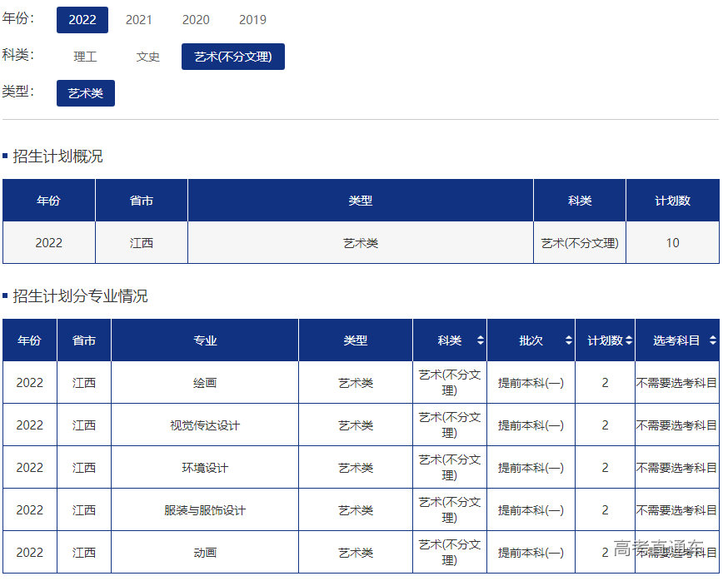Click 环境设计 major entry
The image size is (728, 581).
(205, 468)
